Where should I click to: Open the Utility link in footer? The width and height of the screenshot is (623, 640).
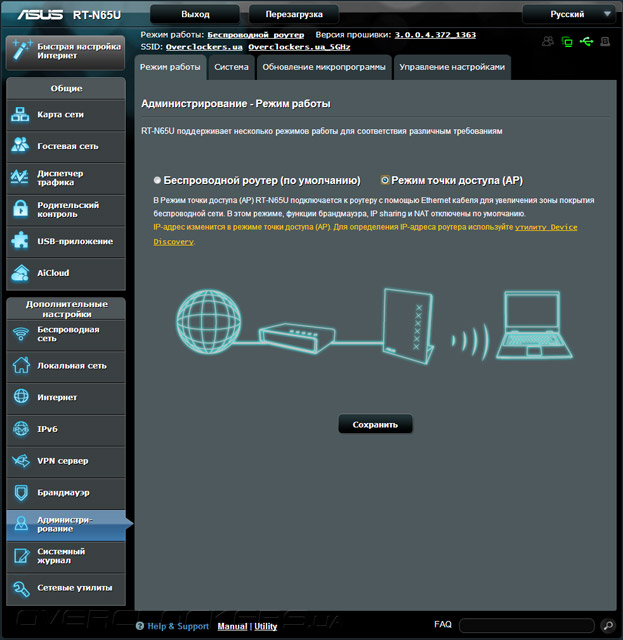pyautogui.click(x=266, y=626)
